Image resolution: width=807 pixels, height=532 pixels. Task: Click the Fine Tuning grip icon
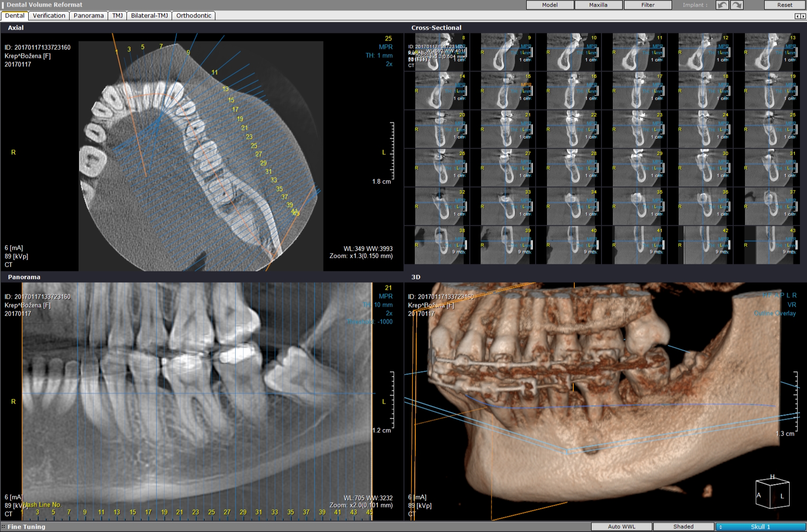(x=3, y=527)
